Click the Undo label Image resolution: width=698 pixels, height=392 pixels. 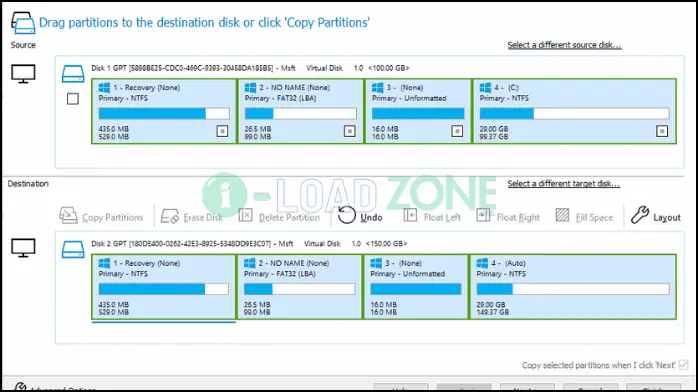click(x=371, y=218)
